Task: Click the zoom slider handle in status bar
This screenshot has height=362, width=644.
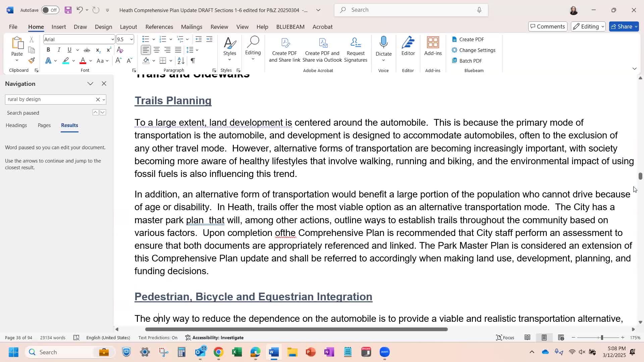Action: 602,338
